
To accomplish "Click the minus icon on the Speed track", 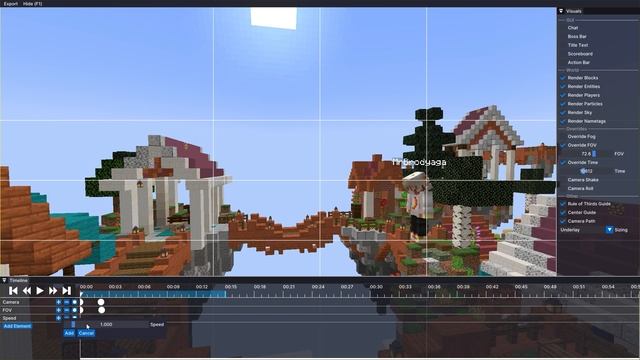I will click(x=67, y=318).
